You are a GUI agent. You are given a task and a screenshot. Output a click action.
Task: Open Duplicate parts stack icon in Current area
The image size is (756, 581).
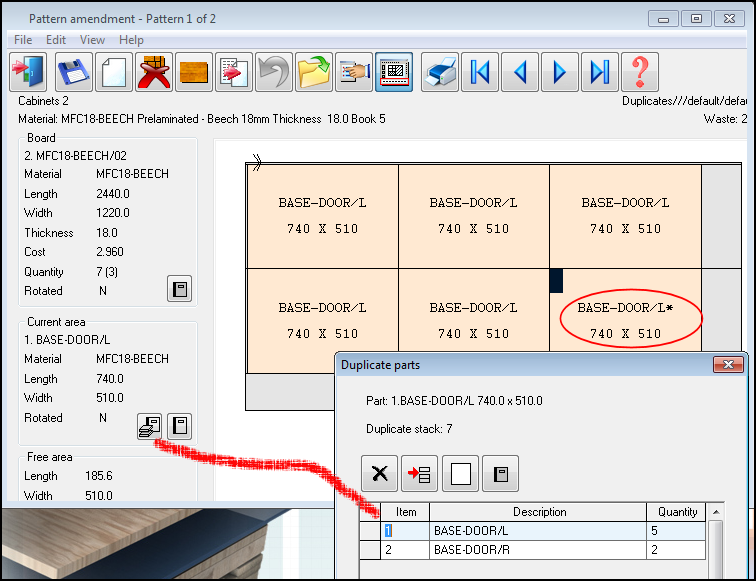click(x=149, y=426)
